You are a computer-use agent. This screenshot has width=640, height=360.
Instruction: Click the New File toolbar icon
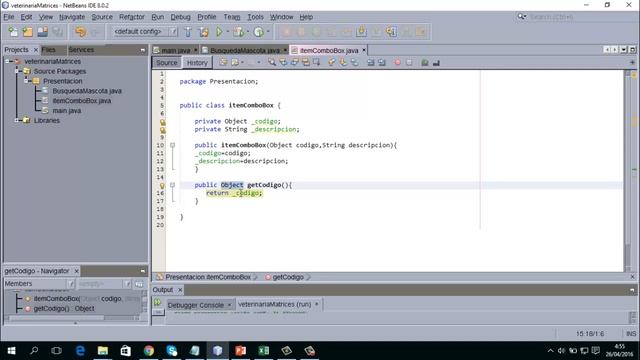[13, 31]
